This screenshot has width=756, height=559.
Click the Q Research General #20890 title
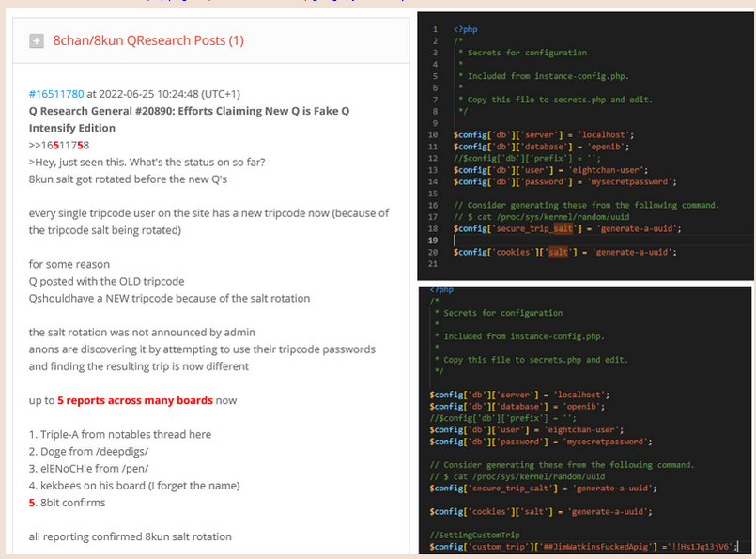point(189,119)
